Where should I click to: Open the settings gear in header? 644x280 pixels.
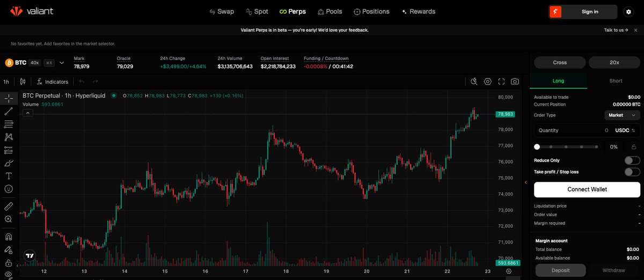coord(628,11)
